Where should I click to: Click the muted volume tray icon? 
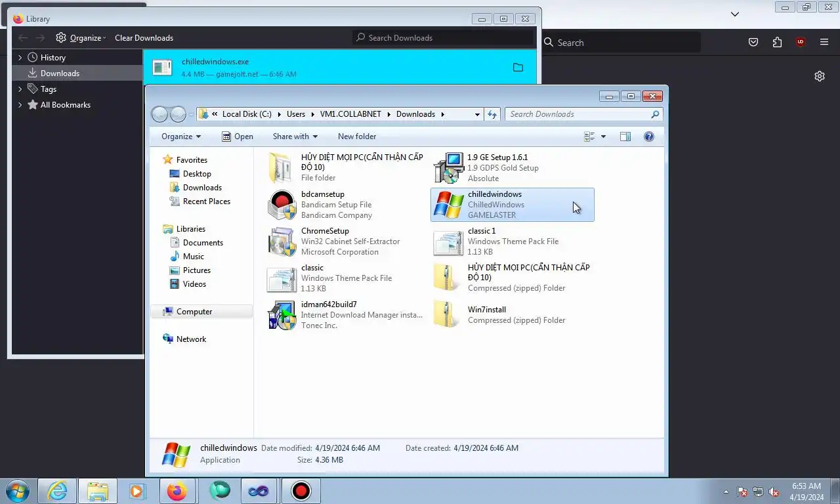(774, 492)
